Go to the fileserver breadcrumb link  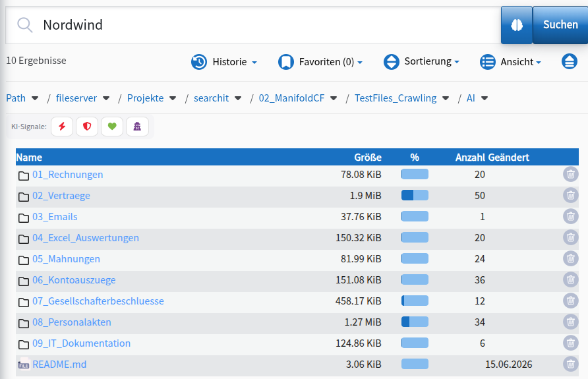pos(76,98)
